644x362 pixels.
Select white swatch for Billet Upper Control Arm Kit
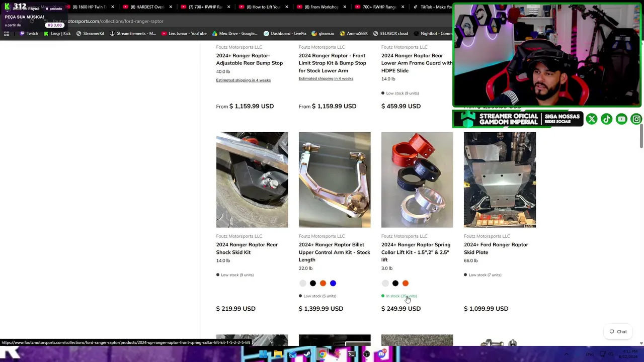[302, 284]
